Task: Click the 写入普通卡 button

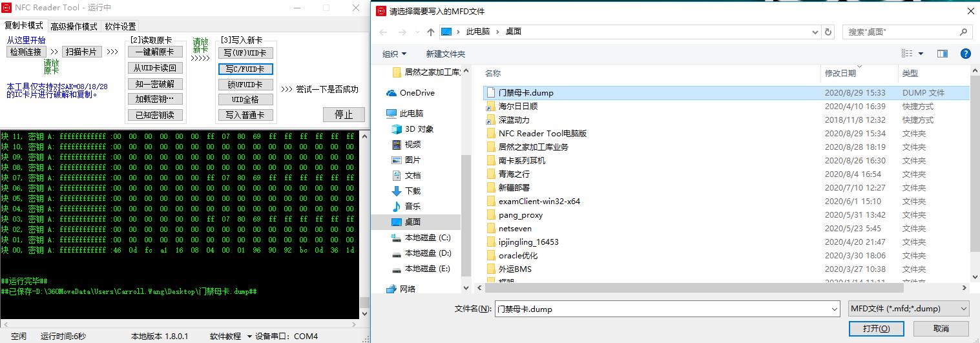Action: coord(245,115)
